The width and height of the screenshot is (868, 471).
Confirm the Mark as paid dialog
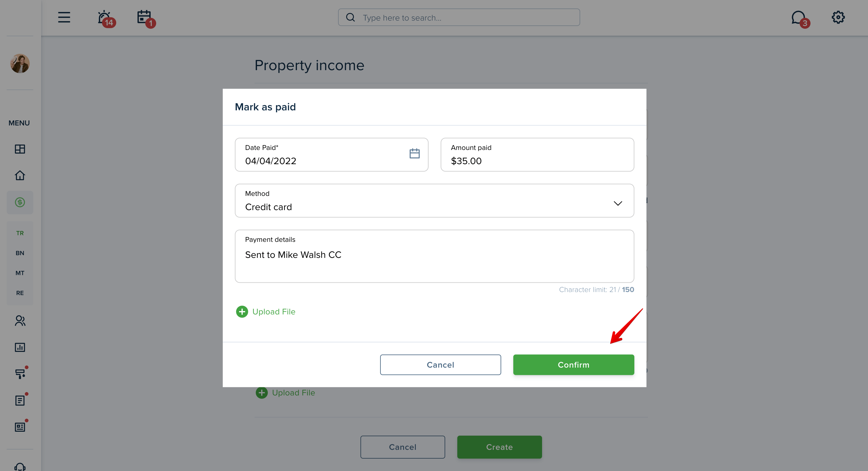pos(574,365)
